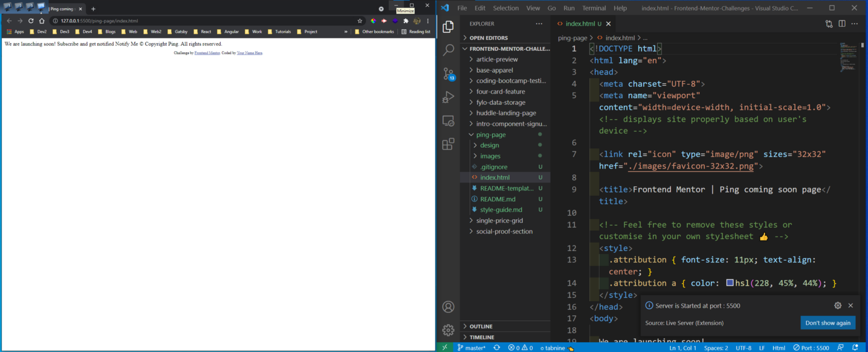Open the Chrome three-dot menu
The width and height of the screenshot is (868, 352).
(x=428, y=20)
